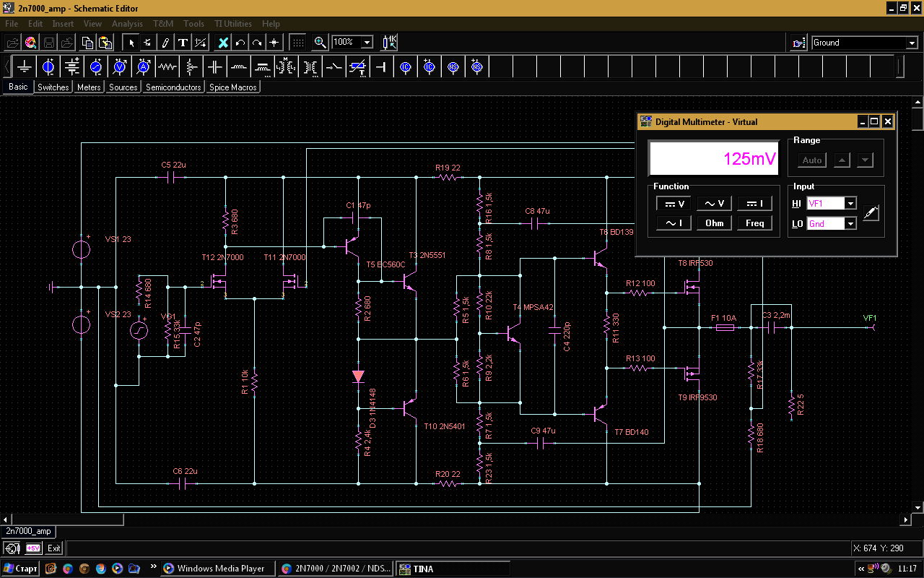Open the File menu
Image resolution: width=924 pixels, height=578 pixels.
[12, 24]
